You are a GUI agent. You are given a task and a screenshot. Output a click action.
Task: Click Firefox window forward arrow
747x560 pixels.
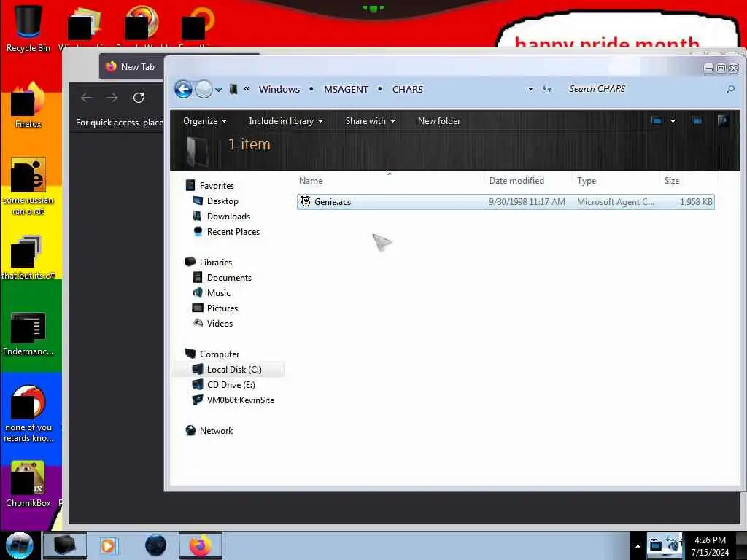pos(112,98)
